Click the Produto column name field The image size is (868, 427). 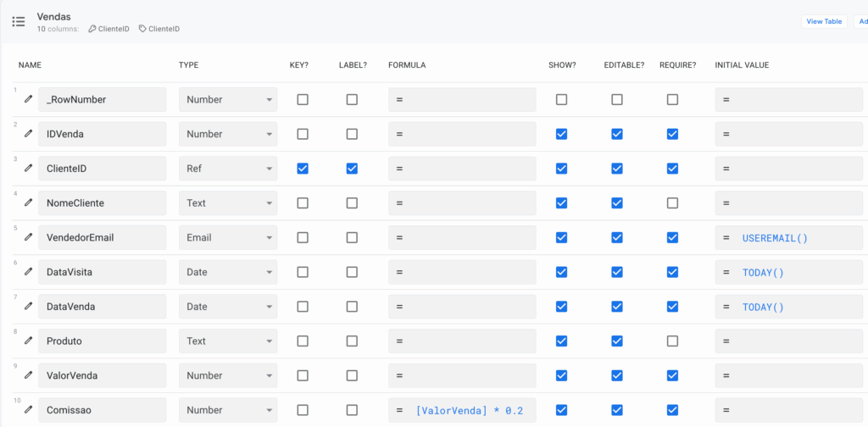click(x=102, y=341)
